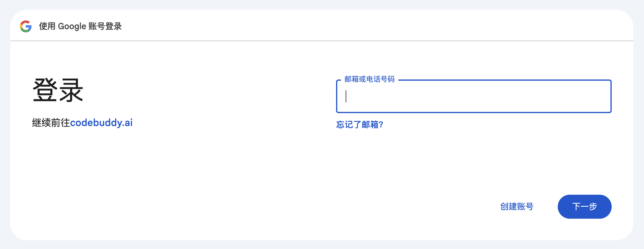Follow the 继续前往codebuddy.ai destination link

102,123
